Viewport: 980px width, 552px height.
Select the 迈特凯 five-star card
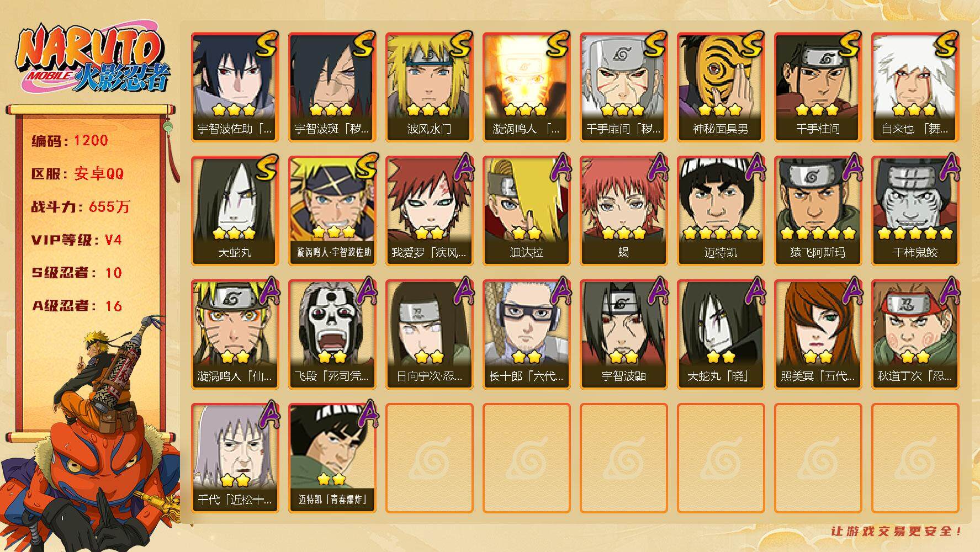(x=721, y=210)
